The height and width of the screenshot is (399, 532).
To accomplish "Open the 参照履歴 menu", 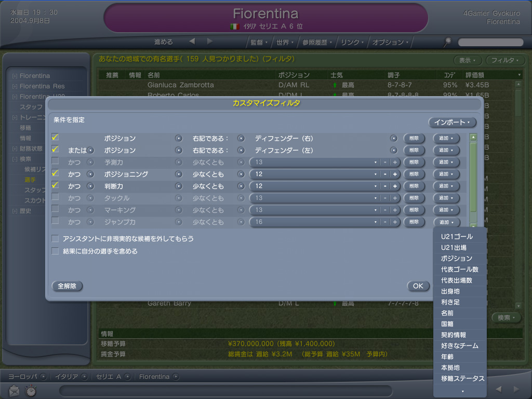I will [x=317, y=42].
